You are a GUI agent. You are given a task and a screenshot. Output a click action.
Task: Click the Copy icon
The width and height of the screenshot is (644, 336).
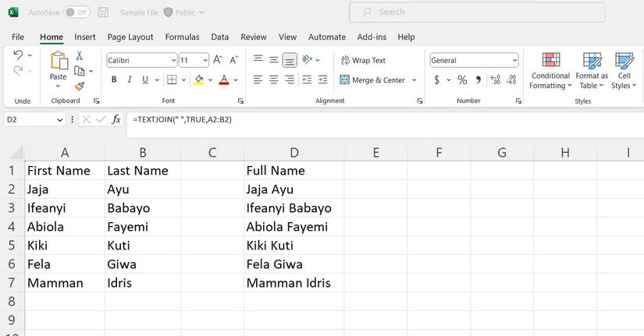point(80,71)
